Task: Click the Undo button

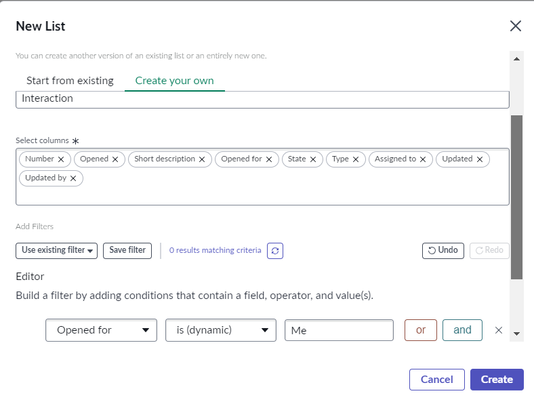Action: click(443, 250)
